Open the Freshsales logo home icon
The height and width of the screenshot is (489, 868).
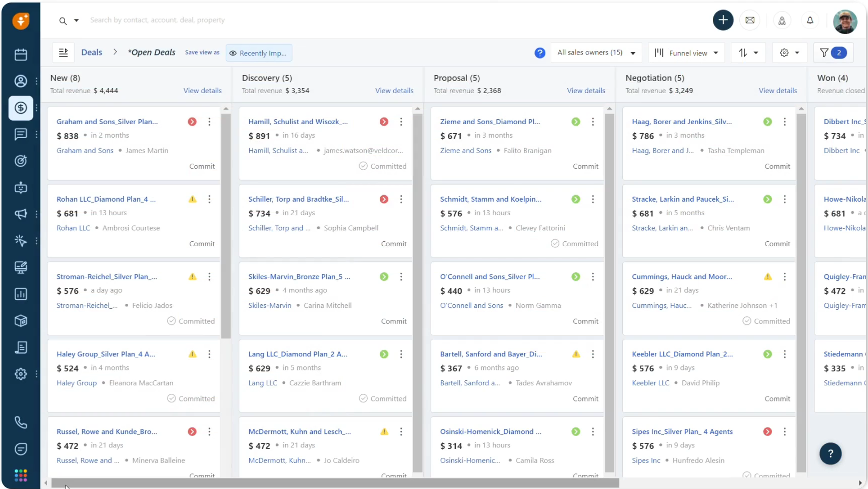point(21,21)
